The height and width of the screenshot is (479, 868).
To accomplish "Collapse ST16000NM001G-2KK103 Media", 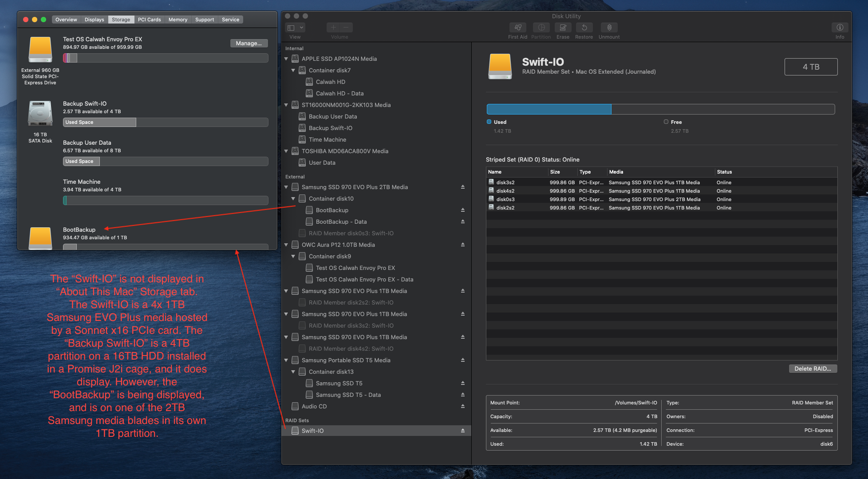I will [x=286, y=105].
